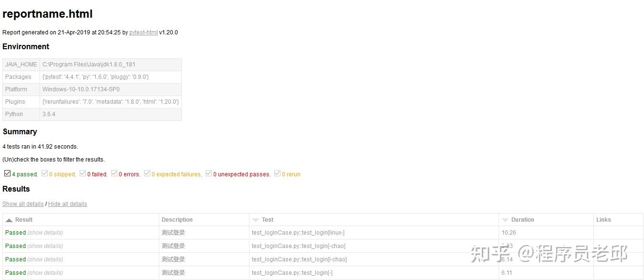Toggle the "0 errors" filter checkbox
This screenshot has width=644, height=280.
pos(114,173)
